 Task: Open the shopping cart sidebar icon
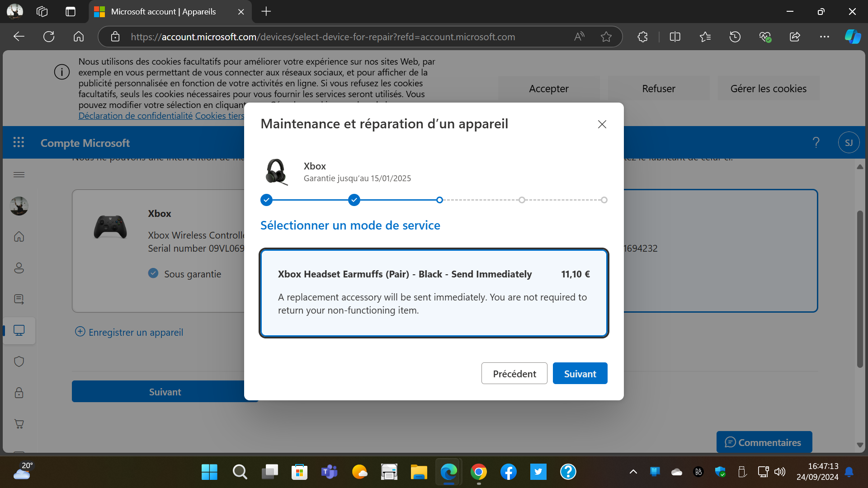click(x=19, y=424)
